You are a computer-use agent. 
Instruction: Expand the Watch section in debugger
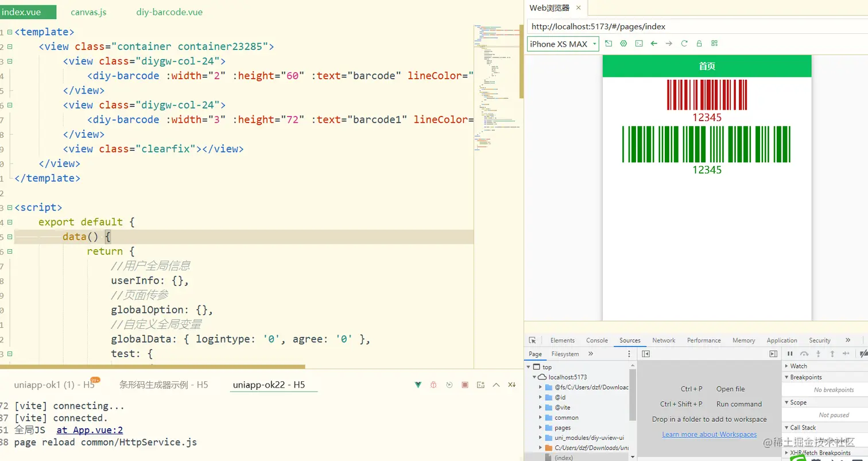click(798, 366)
